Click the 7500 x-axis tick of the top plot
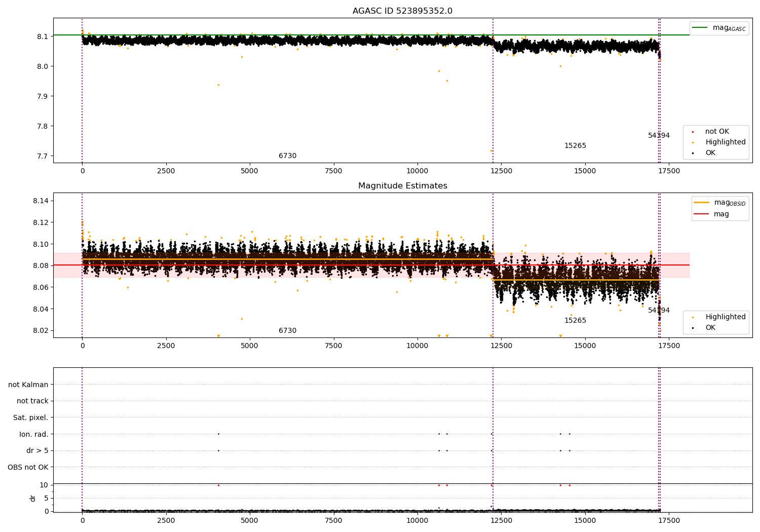Viewport: 760px width, 532px height. click(333, 171)
